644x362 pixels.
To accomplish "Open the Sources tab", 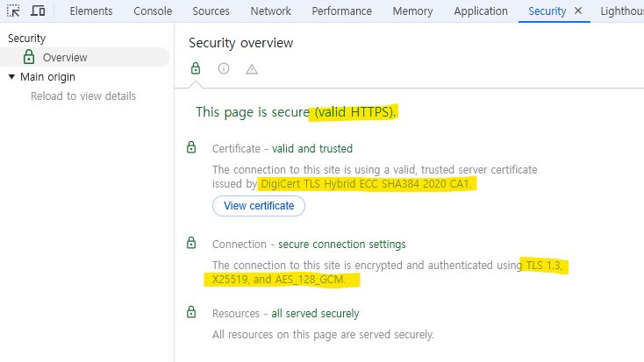I will (211, 11).
